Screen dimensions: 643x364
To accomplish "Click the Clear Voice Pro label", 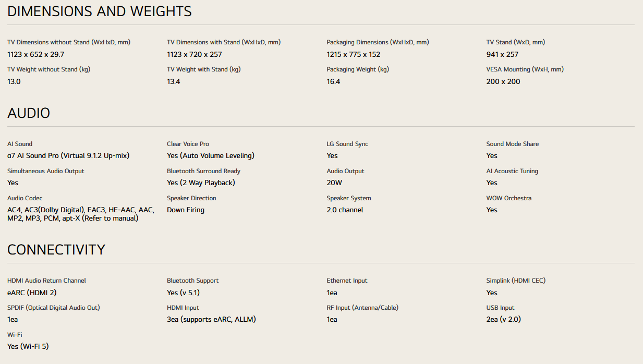I will tap(188, 144).
